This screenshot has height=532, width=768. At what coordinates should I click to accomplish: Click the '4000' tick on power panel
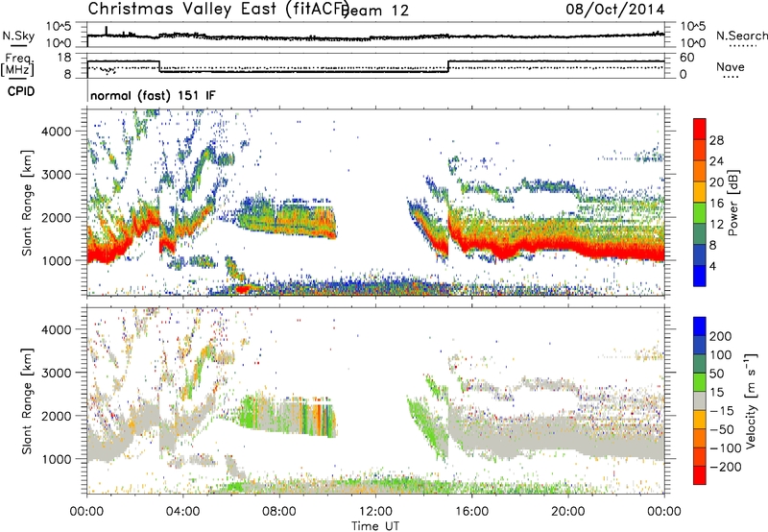pyautogui.click(x=57, y=132)
